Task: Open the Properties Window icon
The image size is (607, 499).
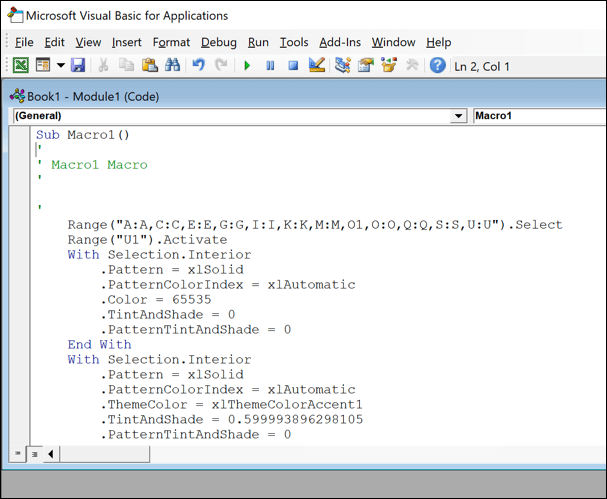Action: pos(366,65)
